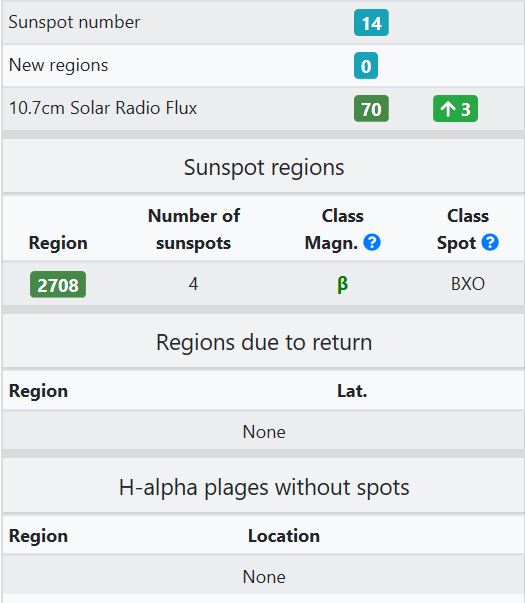Click the Class Magn. column header text
The height and width of the screenshot is (603, 525).
coord(332,229)
